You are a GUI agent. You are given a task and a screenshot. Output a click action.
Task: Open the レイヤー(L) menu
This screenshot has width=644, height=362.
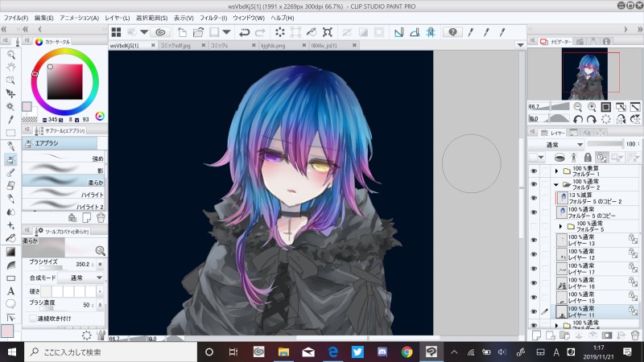(117, 18)
